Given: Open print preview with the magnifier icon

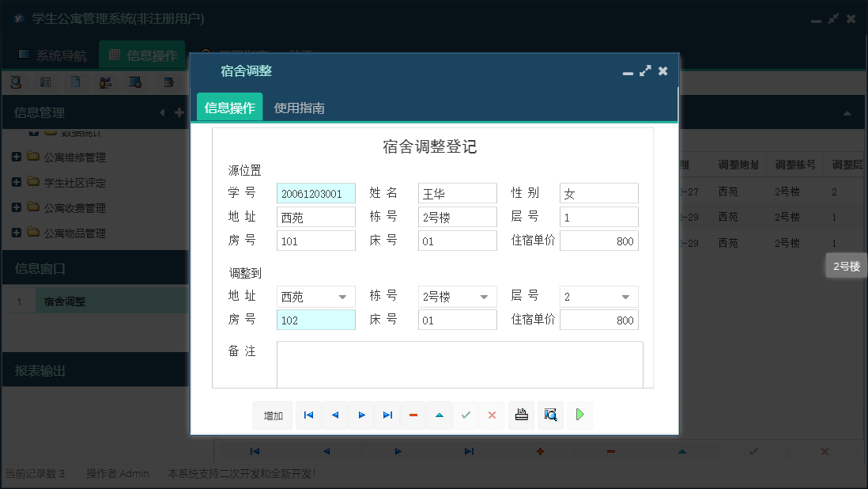Looking at the screenshot, I should point(550,415).
